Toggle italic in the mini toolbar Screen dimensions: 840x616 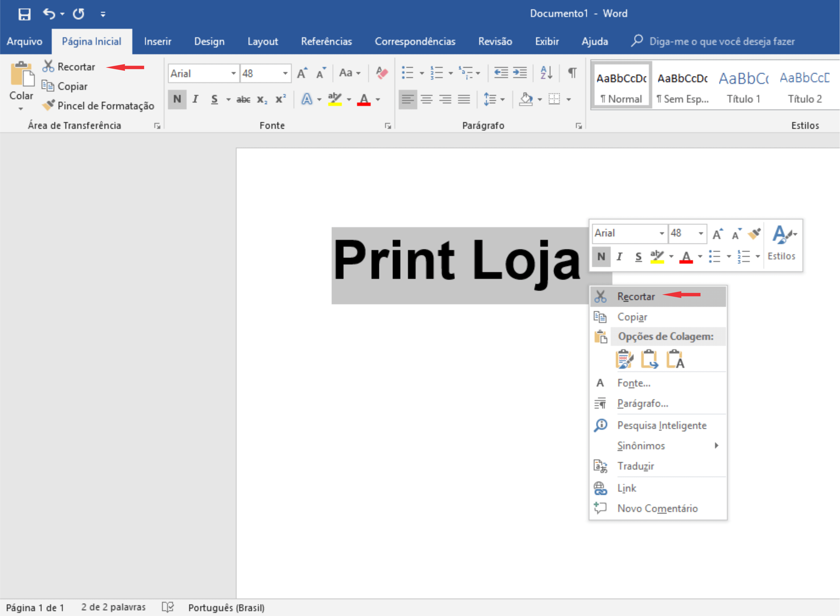(620, 257)
